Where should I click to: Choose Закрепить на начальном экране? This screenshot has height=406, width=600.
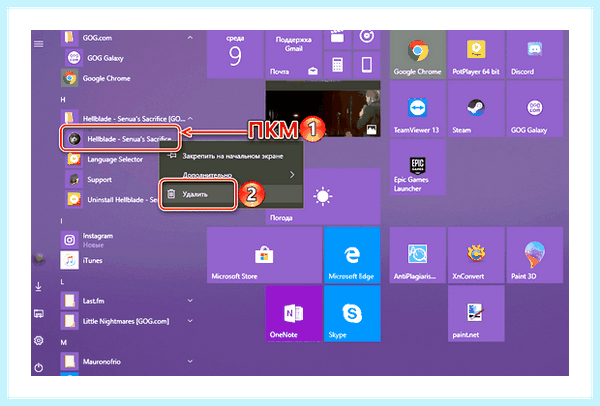pos(231,156)
